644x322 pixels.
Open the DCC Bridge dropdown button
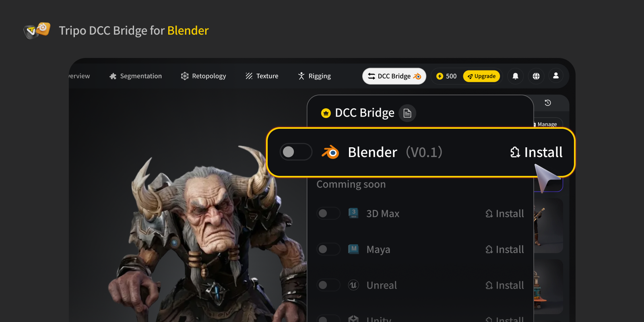[394, 76]
